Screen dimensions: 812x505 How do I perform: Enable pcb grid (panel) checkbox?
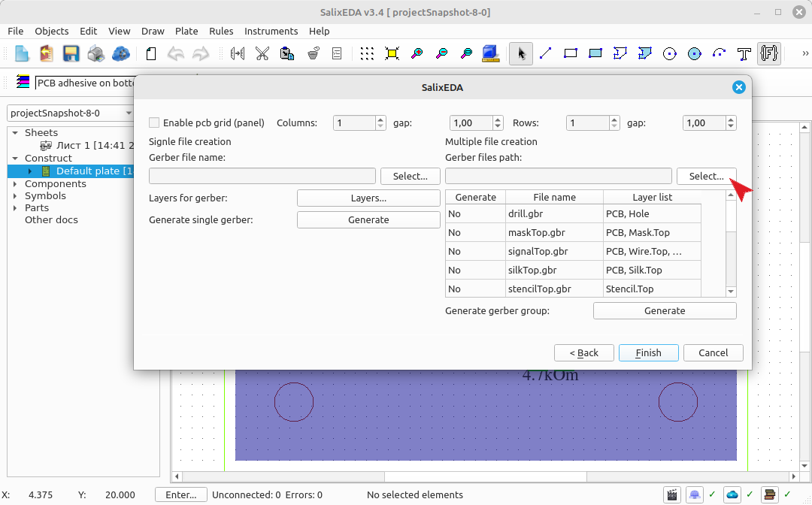(x=154, y=122)
